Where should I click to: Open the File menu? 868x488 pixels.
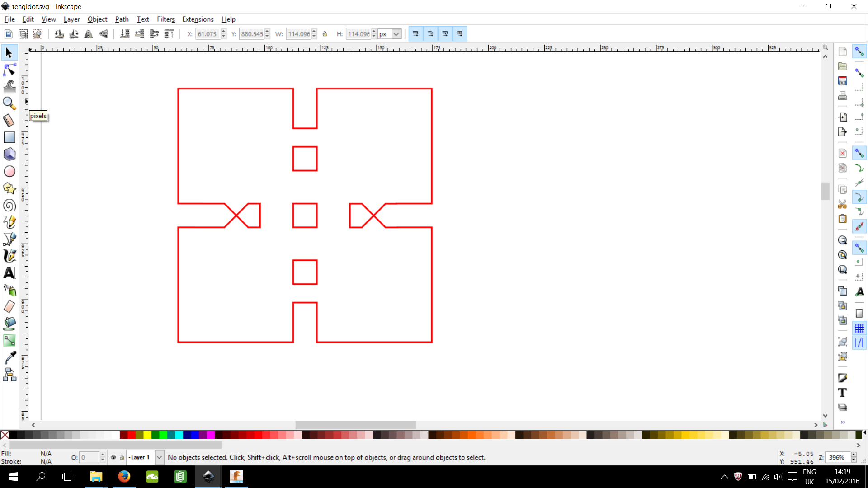9,19
